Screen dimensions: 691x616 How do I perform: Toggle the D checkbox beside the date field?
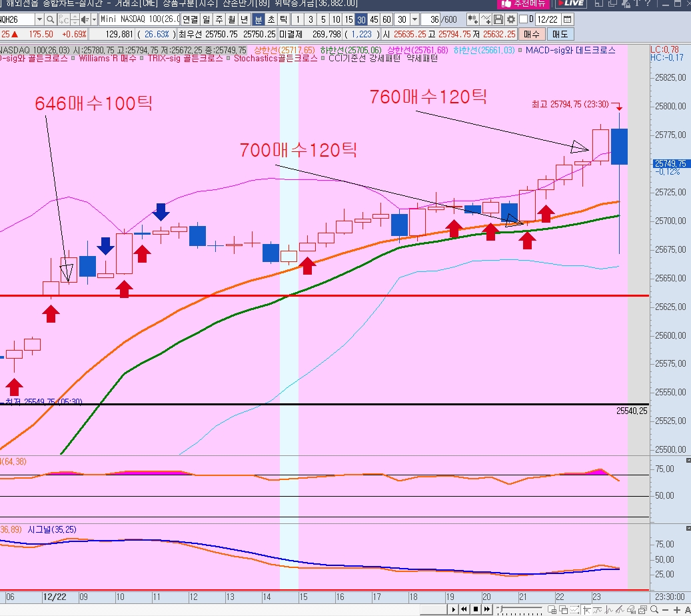[x=523, y=20]
